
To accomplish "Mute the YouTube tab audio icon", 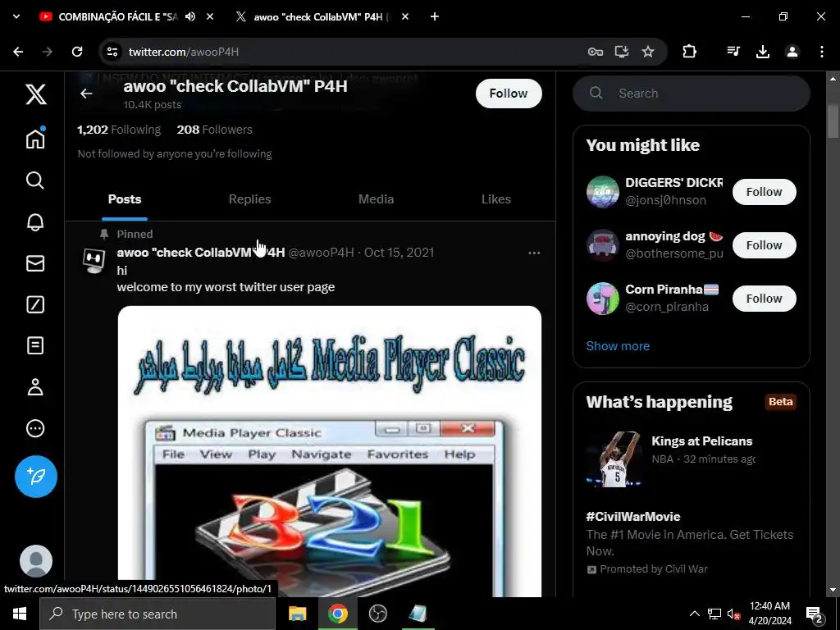I will (190, 16).
